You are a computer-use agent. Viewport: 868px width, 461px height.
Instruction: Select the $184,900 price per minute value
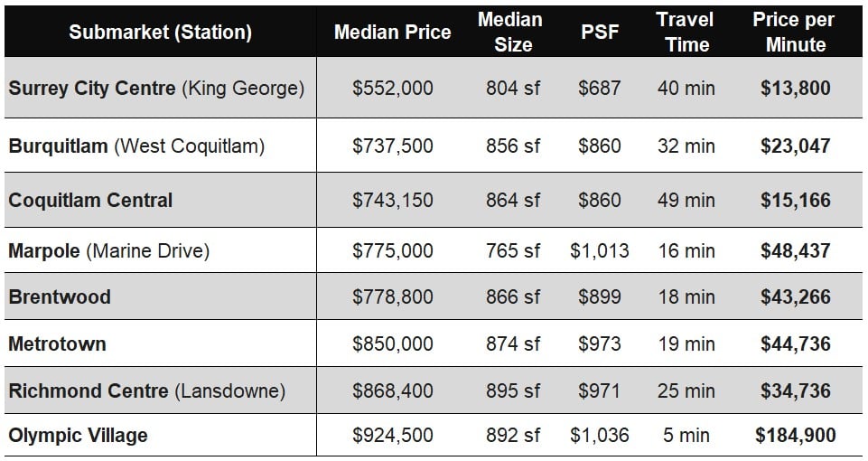pos(795,436)
